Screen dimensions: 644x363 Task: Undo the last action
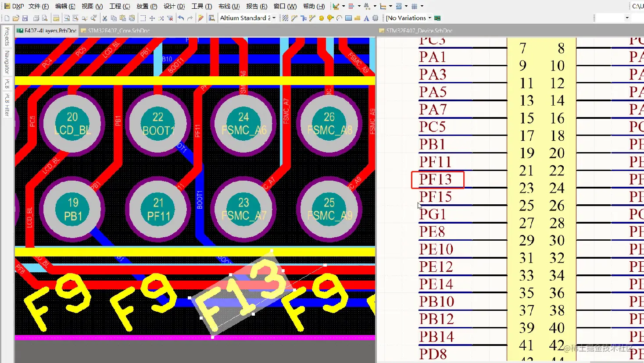tap(181, 18)
